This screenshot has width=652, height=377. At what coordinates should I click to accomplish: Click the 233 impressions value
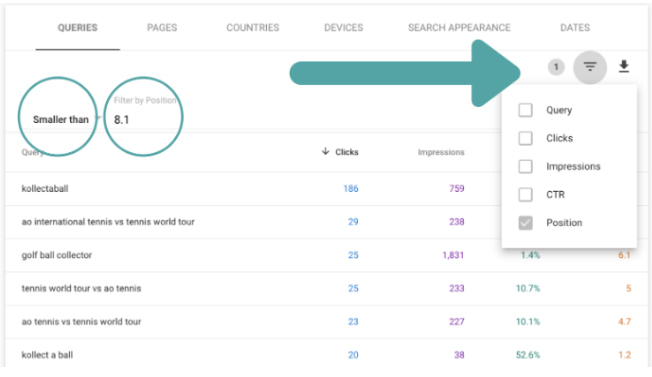tap(457, 288)
